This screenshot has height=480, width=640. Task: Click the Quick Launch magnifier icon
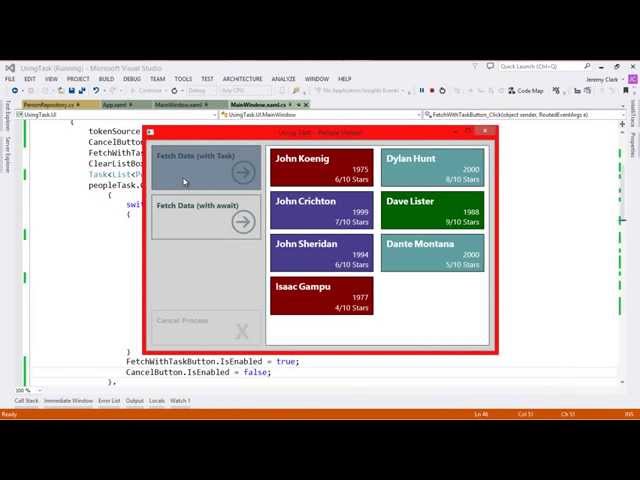click(587, 66)
